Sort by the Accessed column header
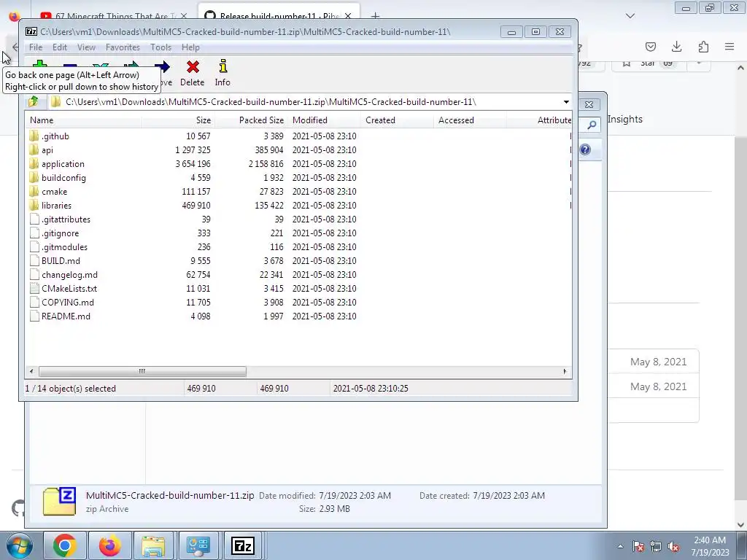The image size is (747, 560). click(470, 120)
